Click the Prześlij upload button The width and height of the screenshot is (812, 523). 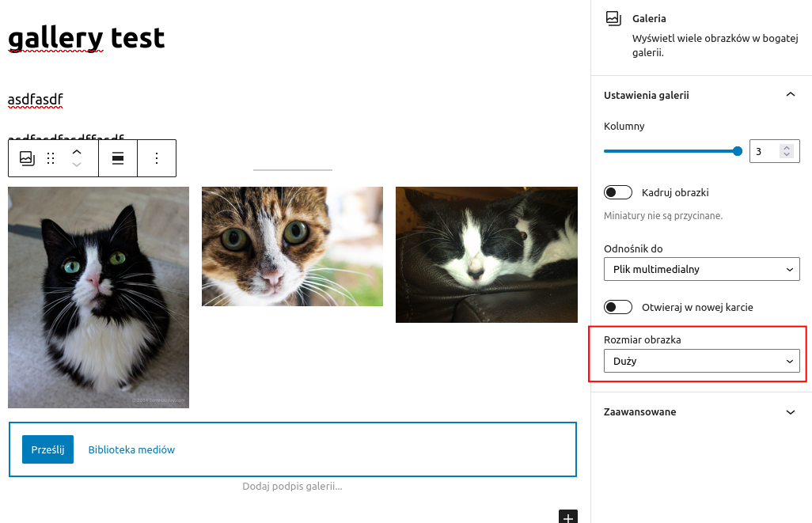coord(47,449)
